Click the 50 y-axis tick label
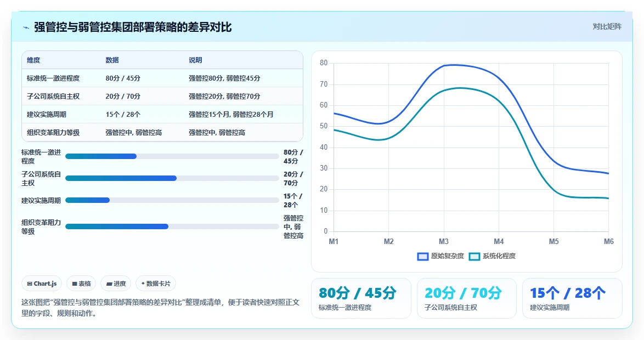This screenshot has width=644, height=340. (x=324, y=126)
